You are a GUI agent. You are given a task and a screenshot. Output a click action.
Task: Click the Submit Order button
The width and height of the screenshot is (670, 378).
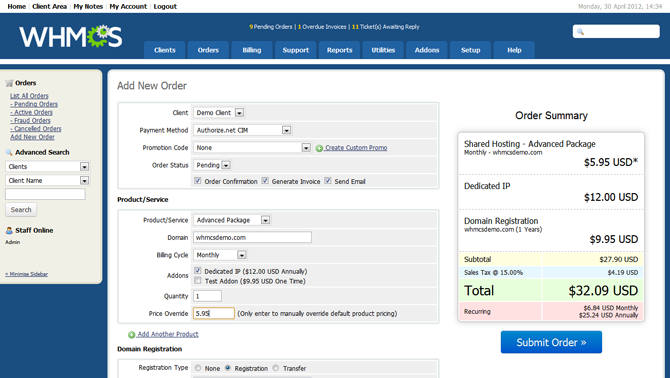(x=551, y=342)
